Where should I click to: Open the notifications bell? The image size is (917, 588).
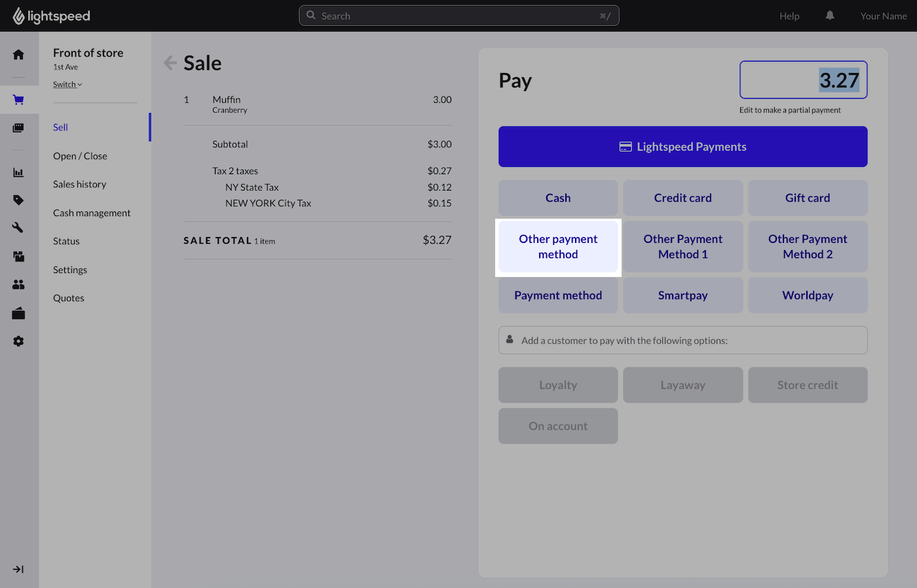click(x=830, y=16)
